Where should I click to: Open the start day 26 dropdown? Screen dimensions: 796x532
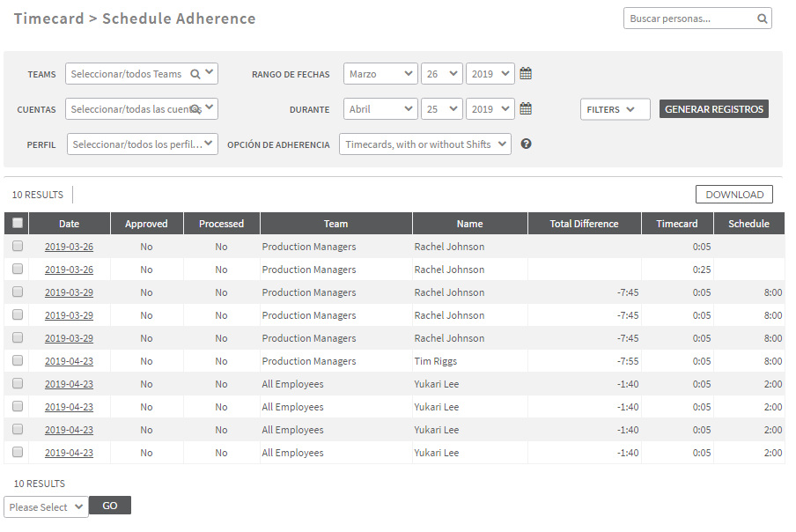tap(442, 74)
